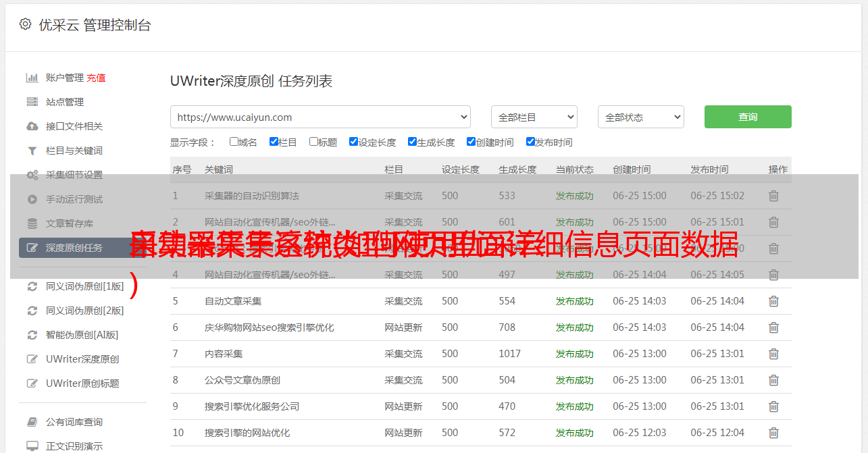Open 公有词库查询 menu item
The height and width of the screenshot is (453, 868).
[74, 422]
